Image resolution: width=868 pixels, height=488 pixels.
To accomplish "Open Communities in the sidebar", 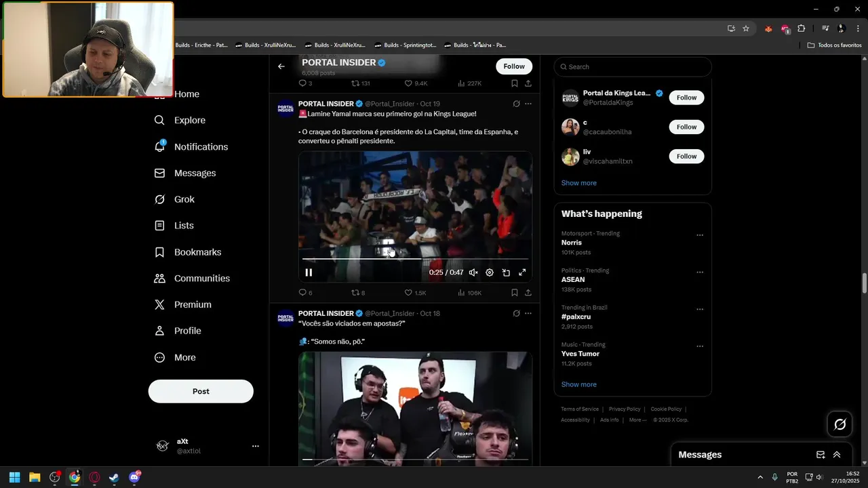I will tap(192, 279).
